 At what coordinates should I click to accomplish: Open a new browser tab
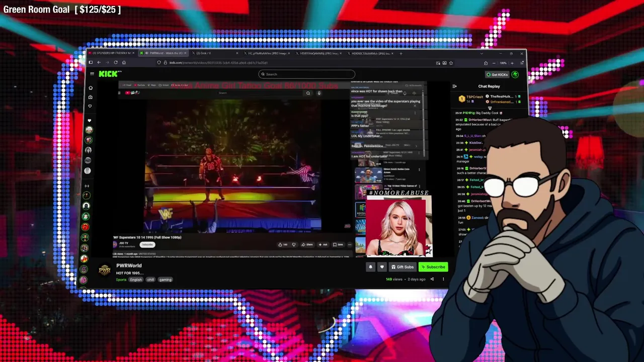[401, 53]
